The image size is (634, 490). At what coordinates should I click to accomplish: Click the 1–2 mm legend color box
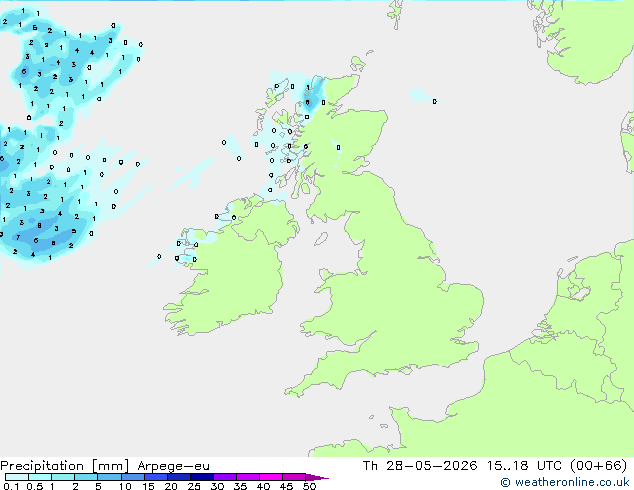[63, 477]
